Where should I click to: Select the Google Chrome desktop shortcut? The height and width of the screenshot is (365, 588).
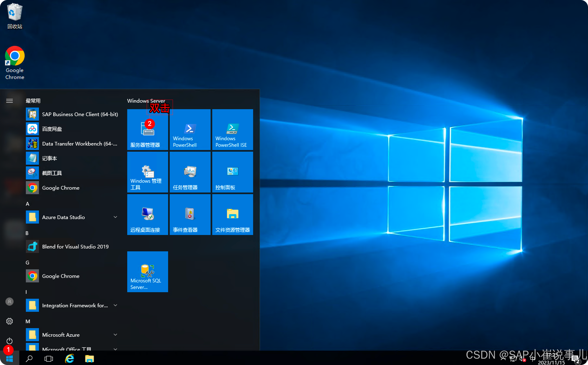point(15,63)
